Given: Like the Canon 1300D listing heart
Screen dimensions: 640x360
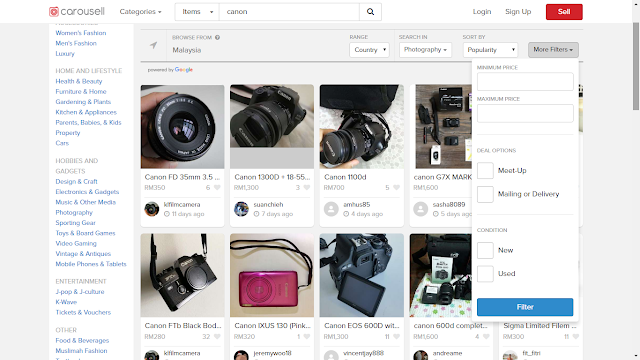Looking at the screenshot, I should click(x=307, y=188).
